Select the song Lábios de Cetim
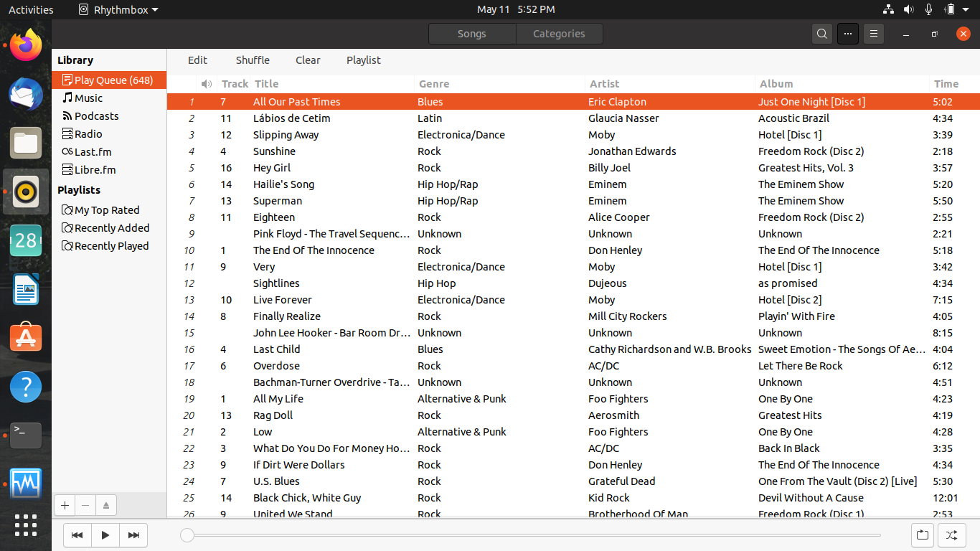 click(291, 118)
